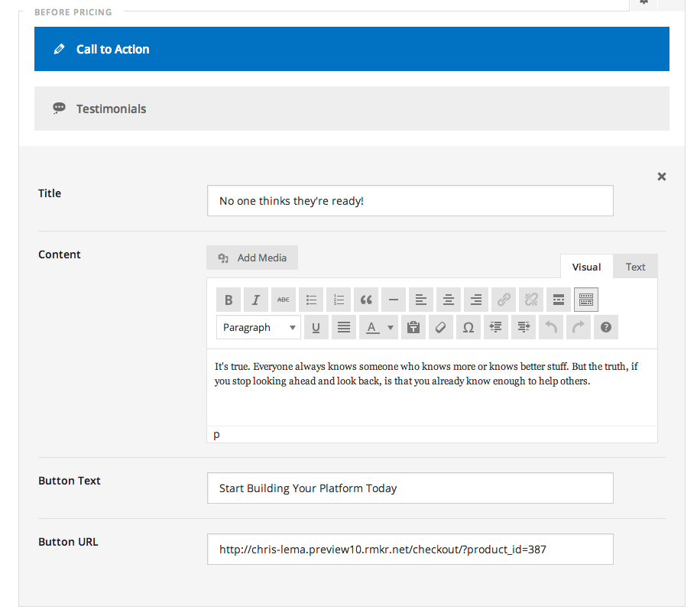Screen dimensions: 697x616
Task: Click inside the Button URL field
Action: (x=410, y=549)
